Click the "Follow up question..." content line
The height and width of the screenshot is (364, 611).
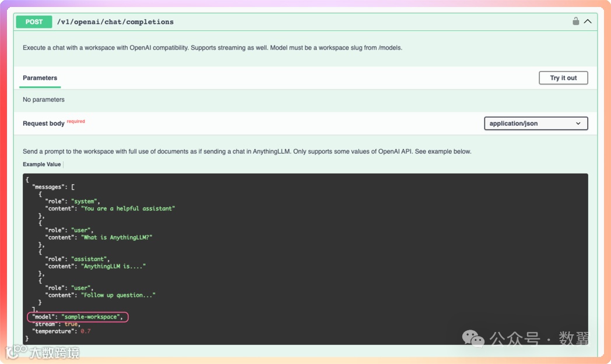100,295
